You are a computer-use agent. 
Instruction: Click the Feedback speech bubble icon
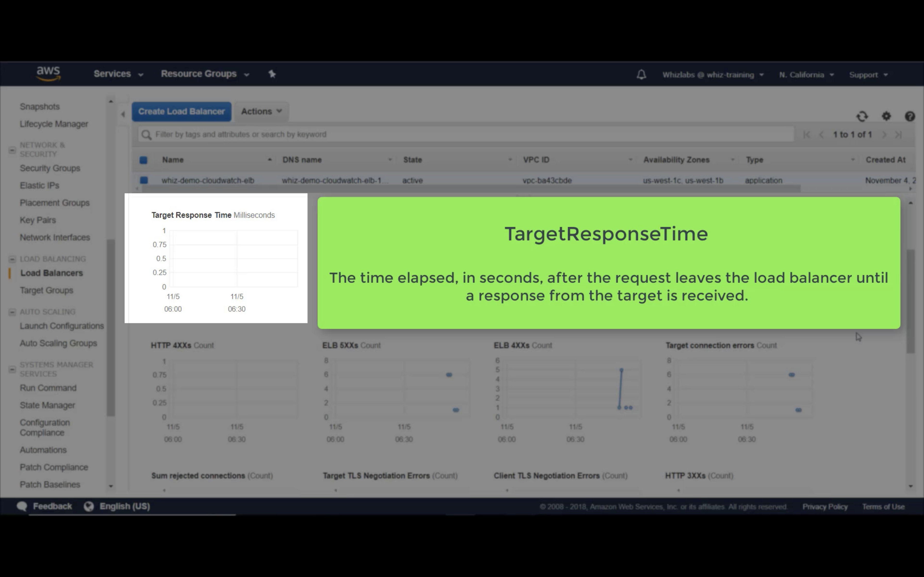22,506
